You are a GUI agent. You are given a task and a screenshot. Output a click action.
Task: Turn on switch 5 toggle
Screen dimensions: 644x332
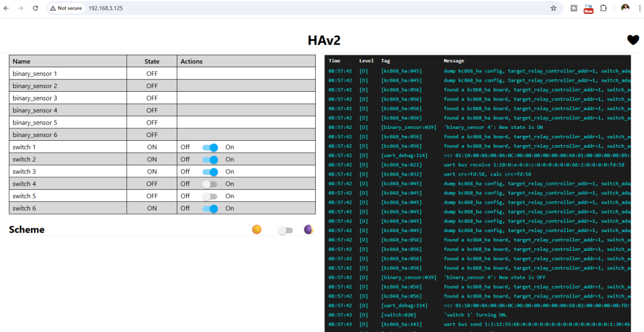tap(210, 196)
